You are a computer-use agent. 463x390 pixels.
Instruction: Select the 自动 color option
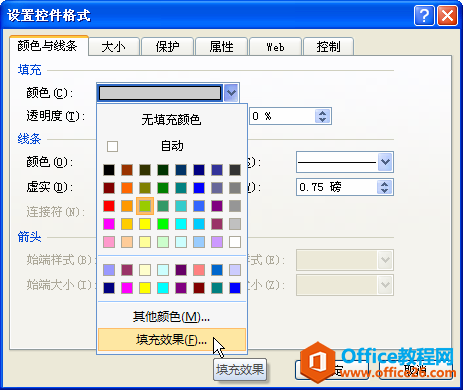coord(172,146)
